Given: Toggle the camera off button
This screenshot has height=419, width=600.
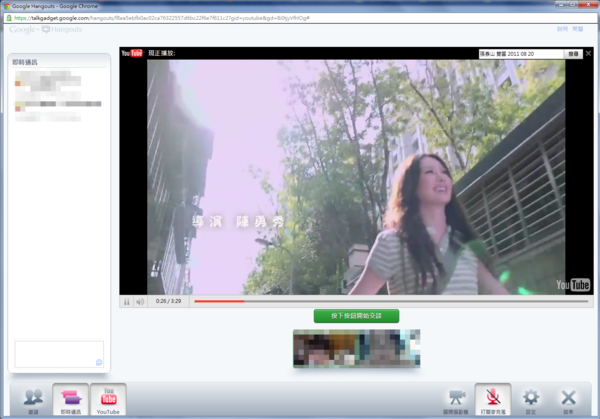Looking at the screenshot, I should click(x=456, y=399).
